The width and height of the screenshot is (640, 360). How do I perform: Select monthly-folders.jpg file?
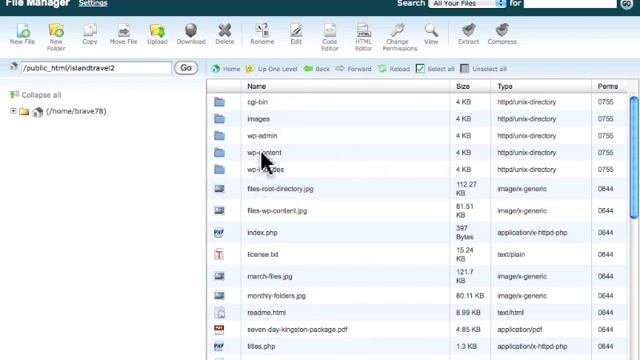tap(276, 296)
